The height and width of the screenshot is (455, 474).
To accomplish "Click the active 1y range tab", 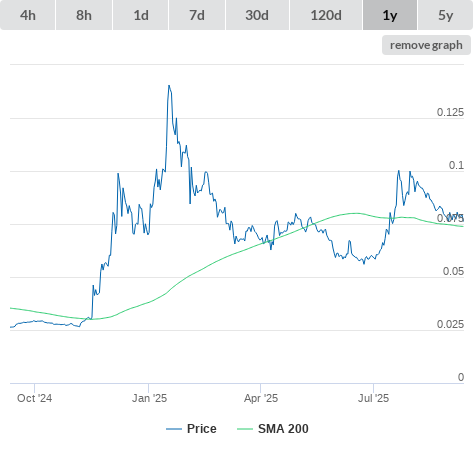I will (390, 15).
